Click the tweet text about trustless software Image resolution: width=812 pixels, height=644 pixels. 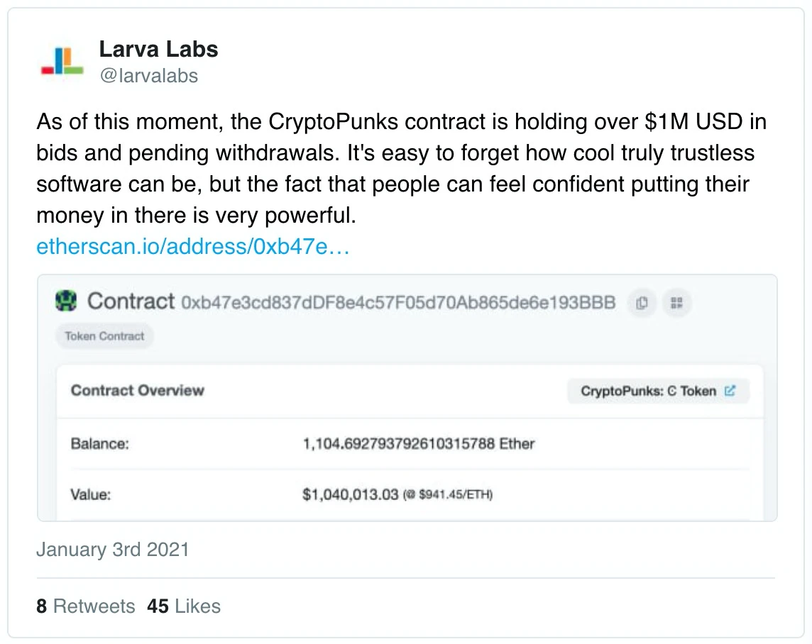401,168
